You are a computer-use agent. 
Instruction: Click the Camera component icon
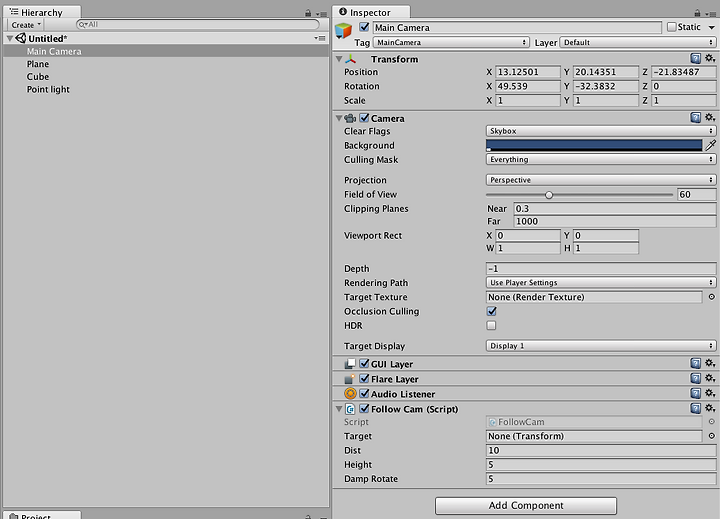[350, 118]
